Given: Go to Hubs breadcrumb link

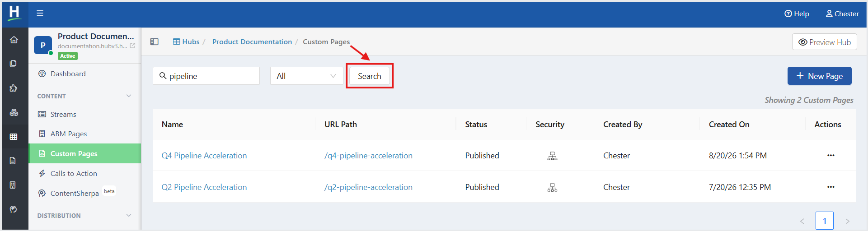Looking at the screenshot, I should click(186, 42).
